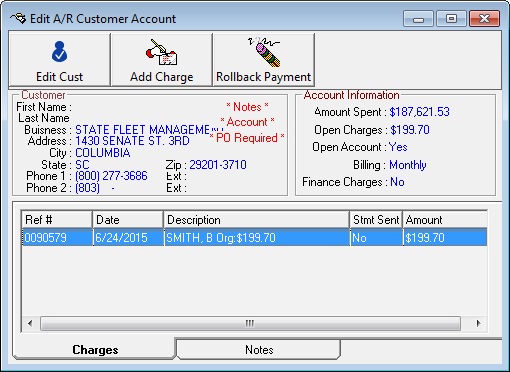Click Amount Spent value $187,621.53
This screenshot has height=372, width=510.
click(420, 112)
